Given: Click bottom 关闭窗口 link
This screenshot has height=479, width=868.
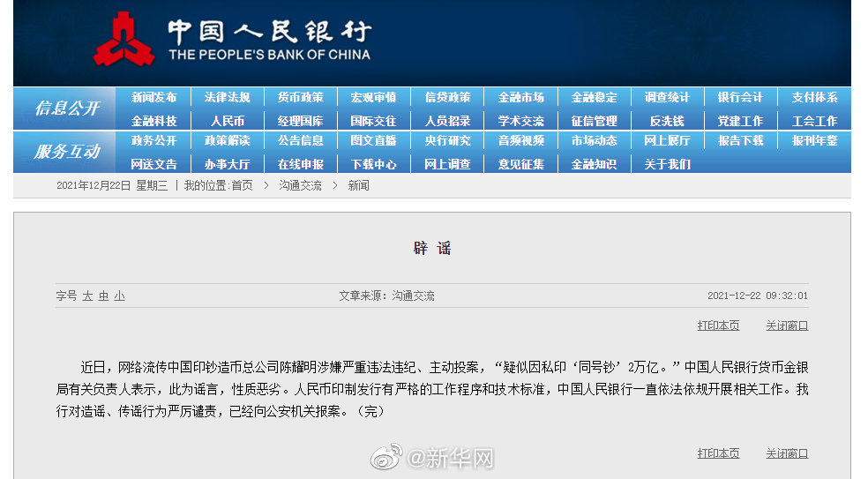Looking at the screenshot, I should coord(787,453).
